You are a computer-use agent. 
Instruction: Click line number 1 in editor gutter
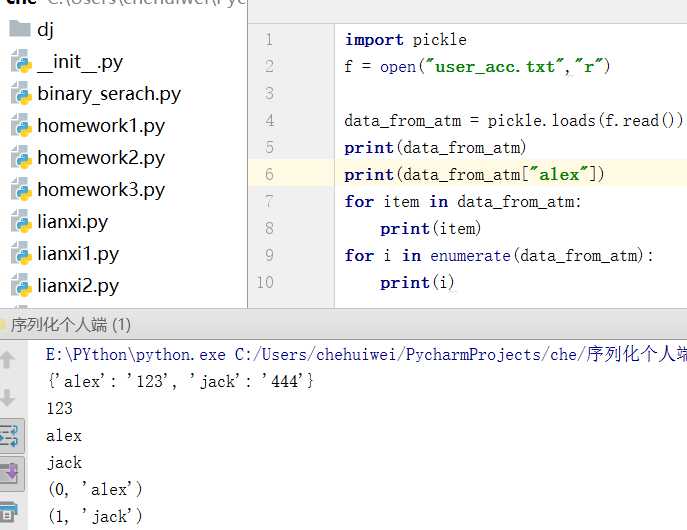pyautogui.click(x=269, y=40)
